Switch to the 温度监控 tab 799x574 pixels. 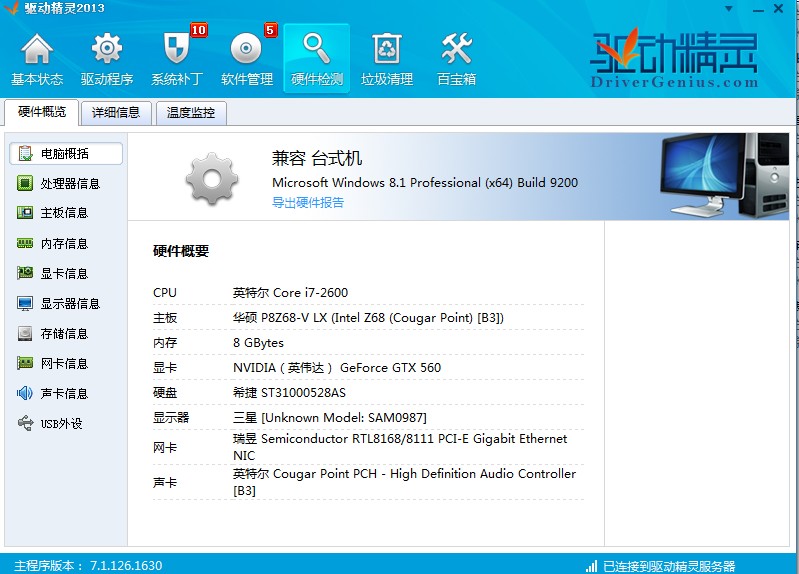pos(190,113)
